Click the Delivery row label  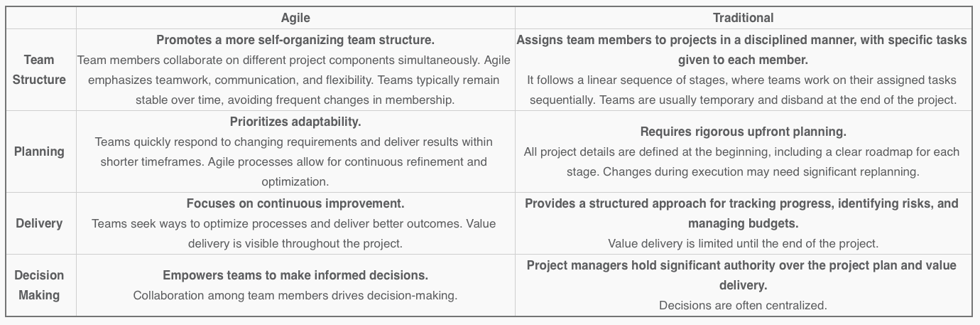point(39,223)
